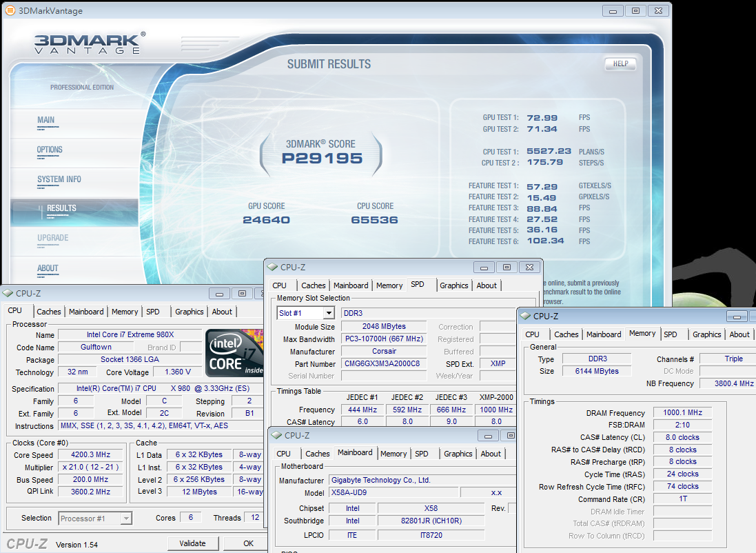Screen dimensions: 756x553
Task: Select Caches tab in CPU-Z Memory window
Action: [566, 334]
